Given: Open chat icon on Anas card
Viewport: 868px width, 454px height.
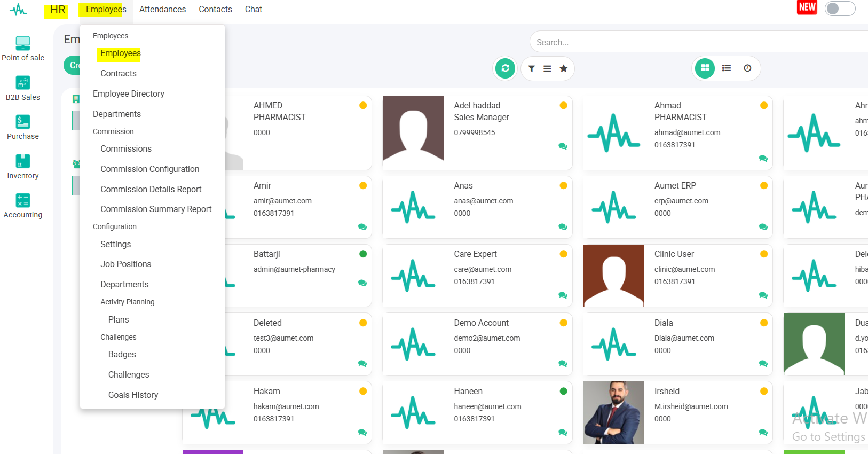Looking at the screenshot, I should (563, 227).
